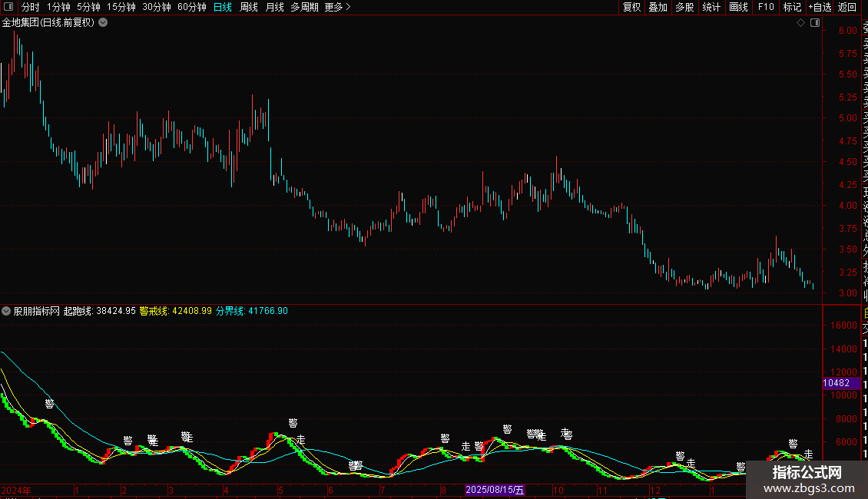Select the 60分钟 period tab
The image size is (868, 499).
192,7
